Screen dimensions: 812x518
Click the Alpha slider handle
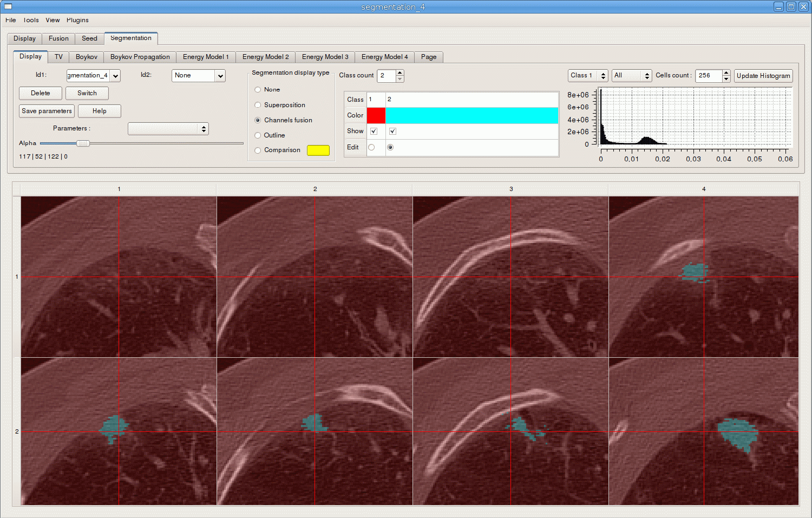pos(83,143)
